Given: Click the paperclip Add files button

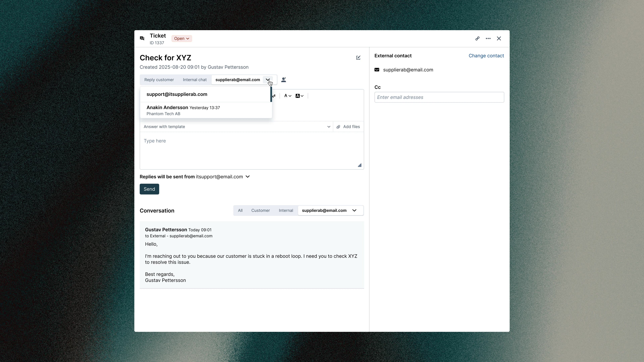Looking at the screenshot, I should click(x=348, y=127).
